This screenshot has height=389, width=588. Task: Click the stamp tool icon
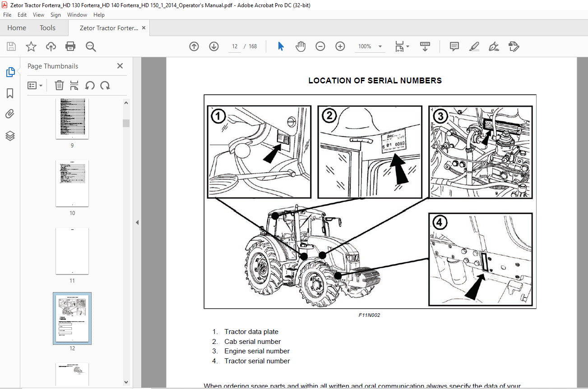click(514, 46)
